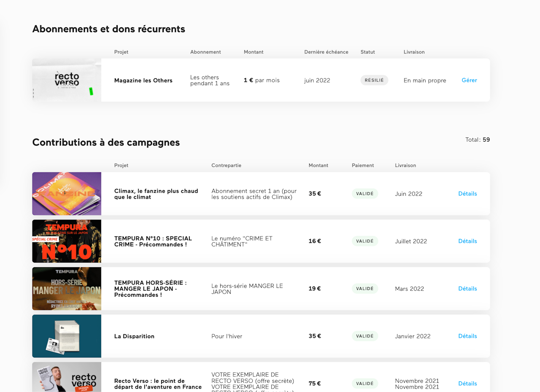540x392 pixels.
Task: Click the reward Abonnement secret 1 an
Action: tap(254, 194)
